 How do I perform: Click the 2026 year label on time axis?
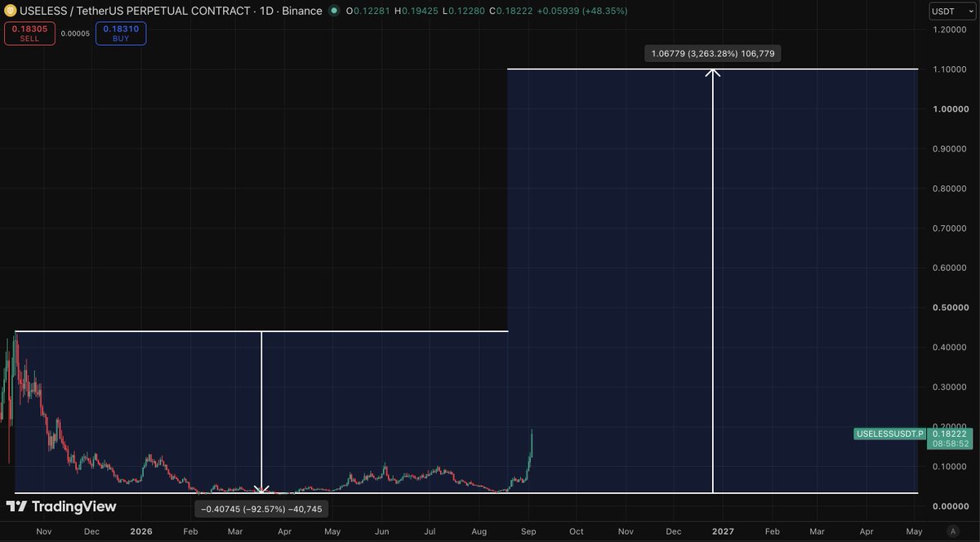(x=142, y=531)
